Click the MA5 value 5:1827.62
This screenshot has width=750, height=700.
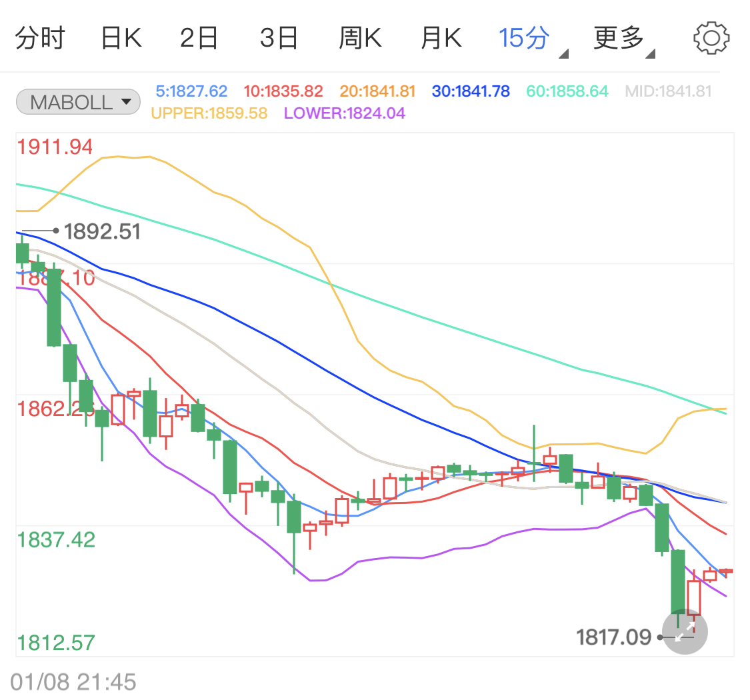click(191, 91)
